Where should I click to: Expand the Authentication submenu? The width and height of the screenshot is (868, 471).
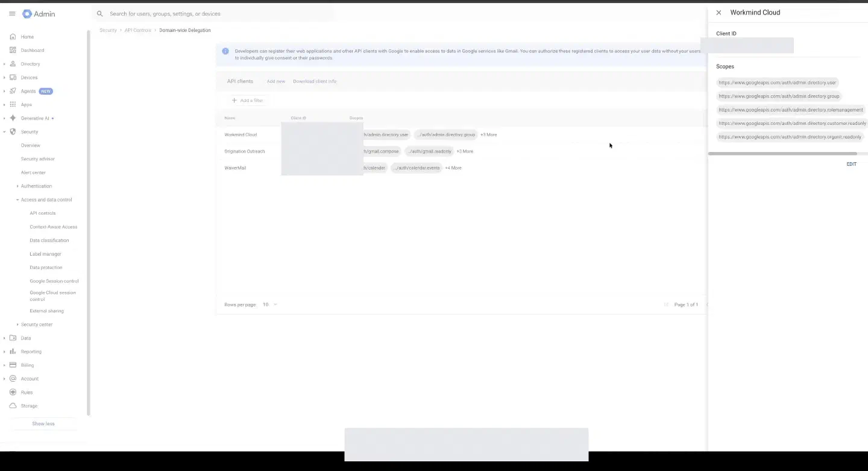(x=17, y=186)
